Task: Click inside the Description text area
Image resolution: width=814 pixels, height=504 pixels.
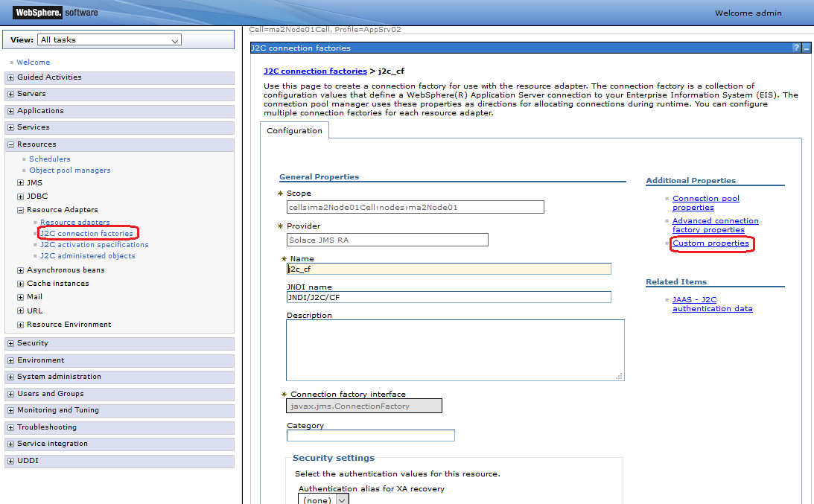Action: click(x=454, y=350)
